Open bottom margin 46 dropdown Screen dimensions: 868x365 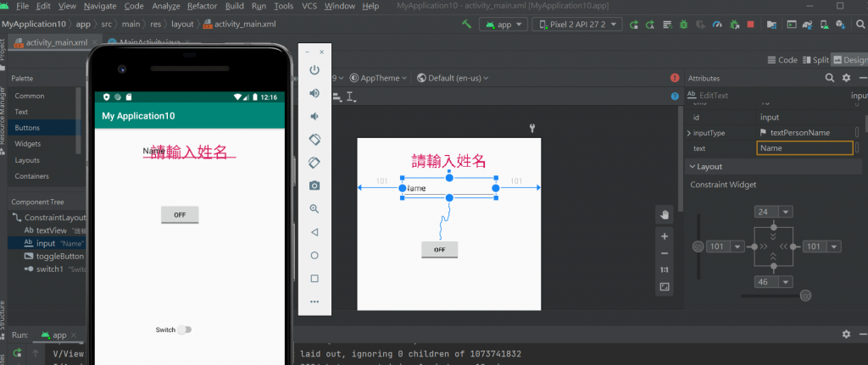(786, 282)
